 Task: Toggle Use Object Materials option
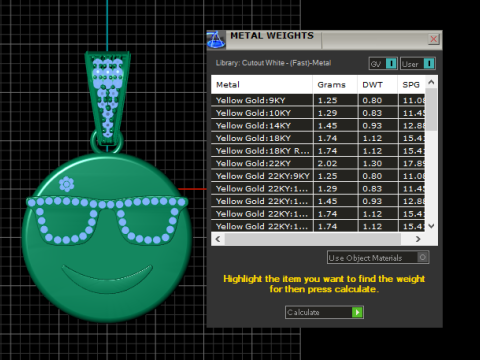378,257
